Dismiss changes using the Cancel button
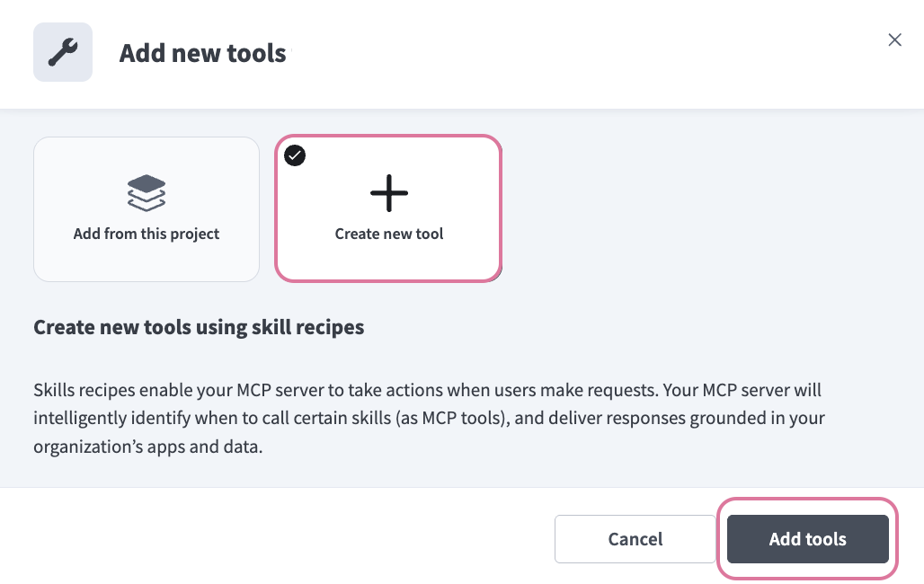The image size is (924, 584). pos(635,539)
